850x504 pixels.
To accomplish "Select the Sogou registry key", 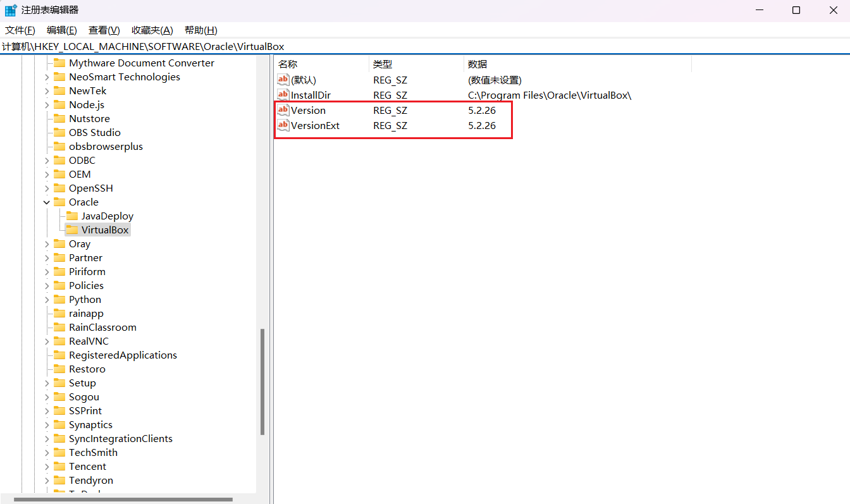I will [84, 396].
